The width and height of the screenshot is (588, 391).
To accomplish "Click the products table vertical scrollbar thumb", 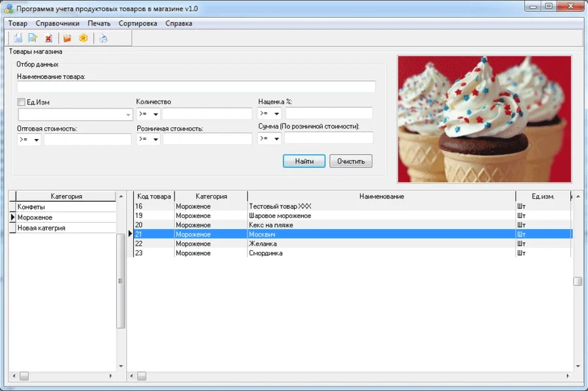I will coord(578,281).
